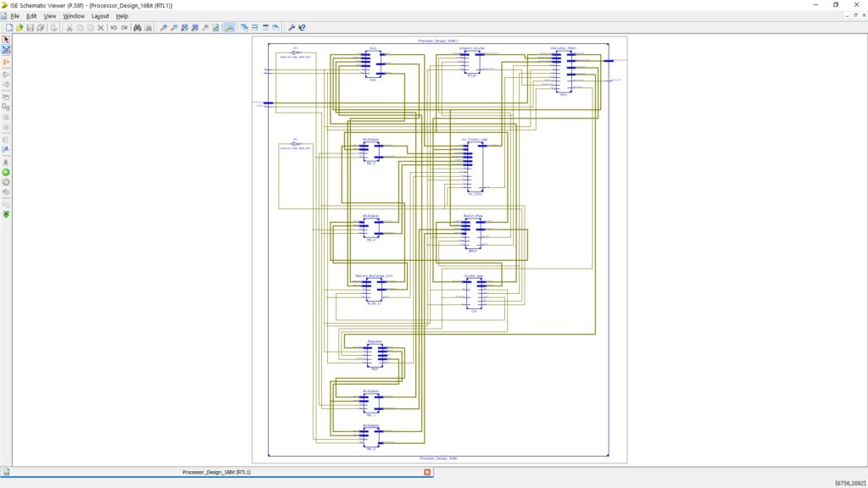Click the Undo arrow icon in toolbar
868x488 pixels.
114,28
